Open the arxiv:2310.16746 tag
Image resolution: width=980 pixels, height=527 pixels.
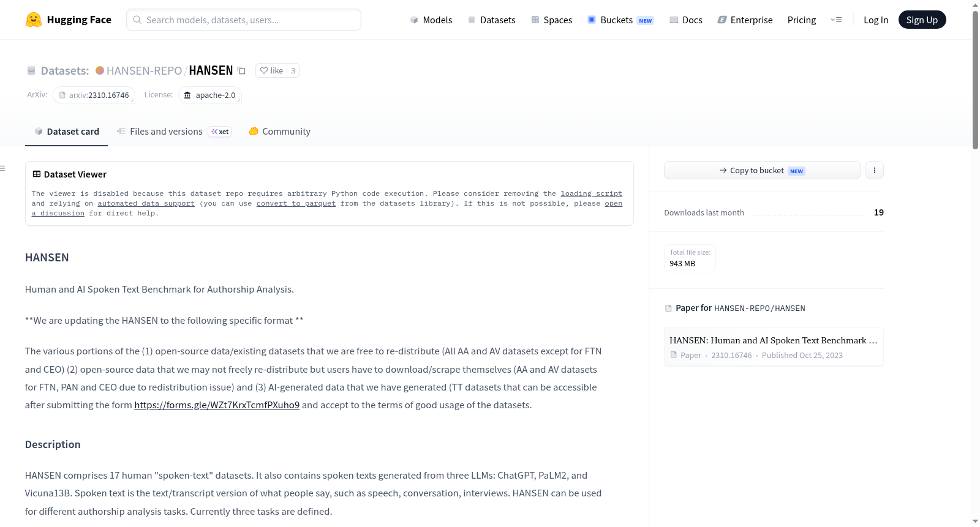94,95
